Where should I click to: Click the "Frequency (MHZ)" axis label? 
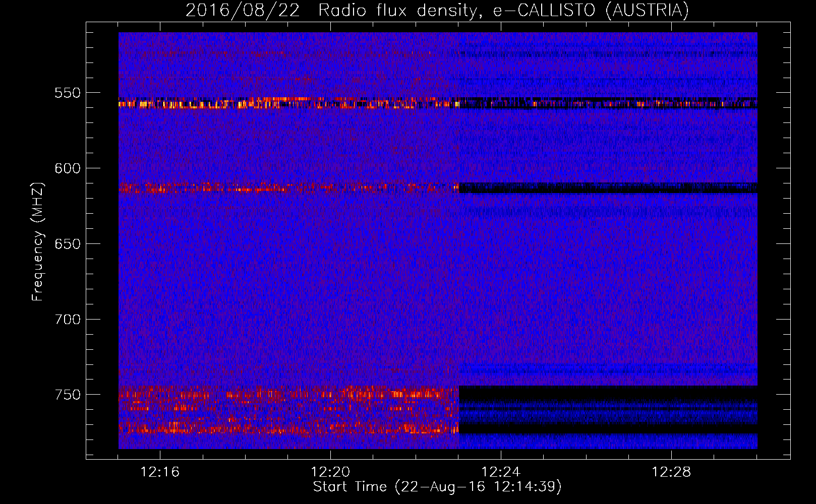[38, 242]
